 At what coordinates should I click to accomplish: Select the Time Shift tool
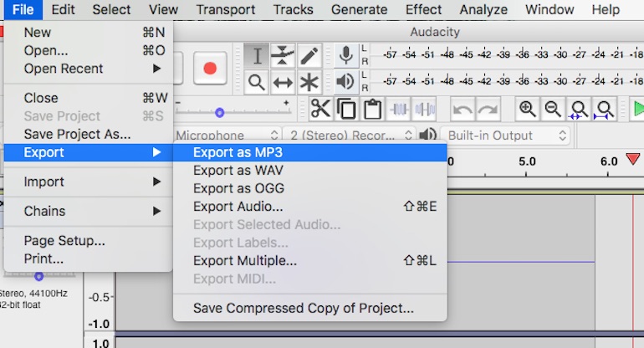(x=283, y=83)
